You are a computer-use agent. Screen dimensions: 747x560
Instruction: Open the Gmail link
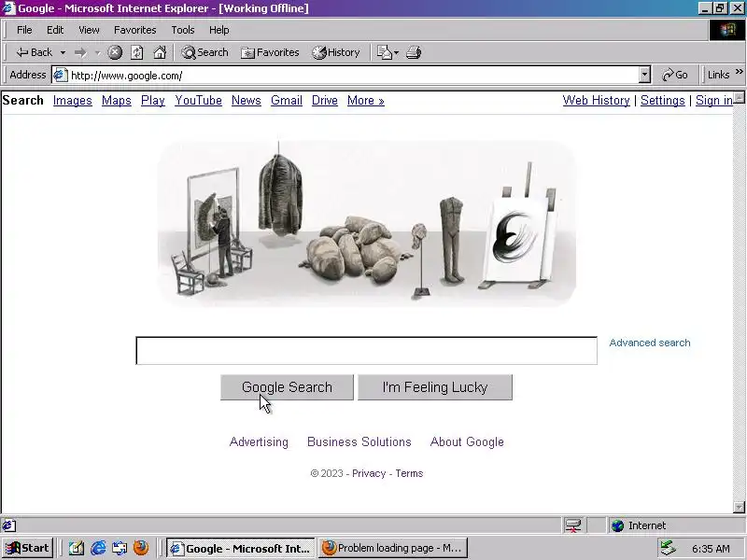point(287,101)
